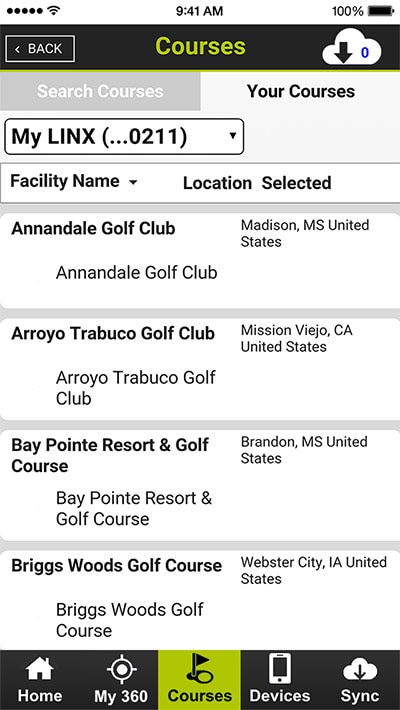
Task: Select the Courses flag icon
Action: (199, 669)
